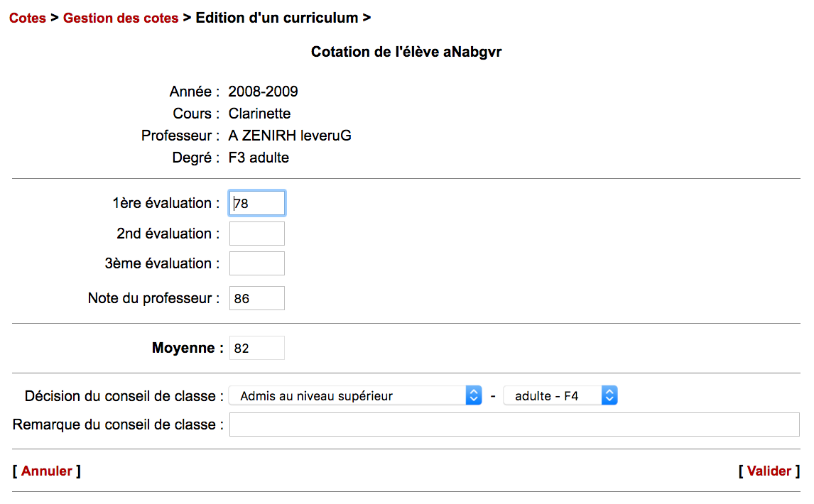
Task: Focus the 1ère évaluation score field
Action: coord(257,203)
